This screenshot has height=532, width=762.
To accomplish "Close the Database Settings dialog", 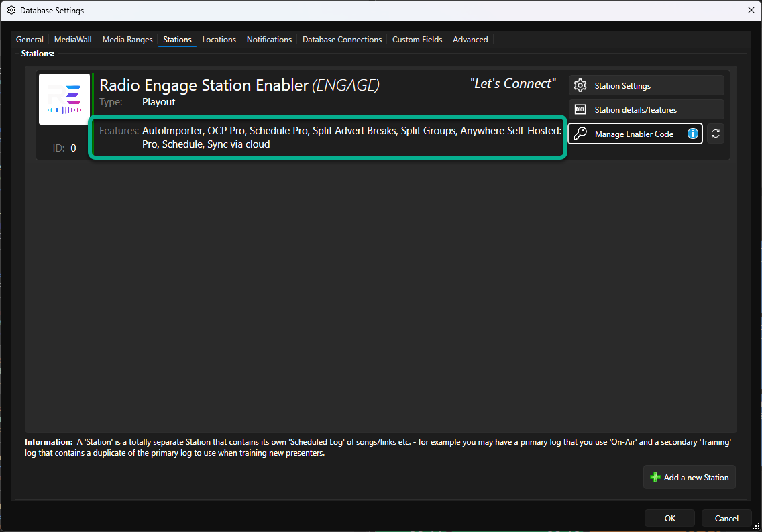I will (x=751, y=10).
